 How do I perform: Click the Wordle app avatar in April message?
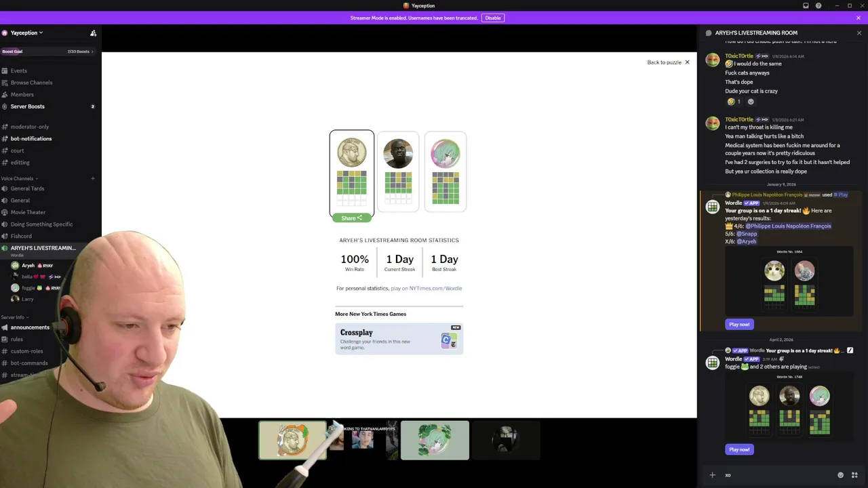tap(712, 363)
